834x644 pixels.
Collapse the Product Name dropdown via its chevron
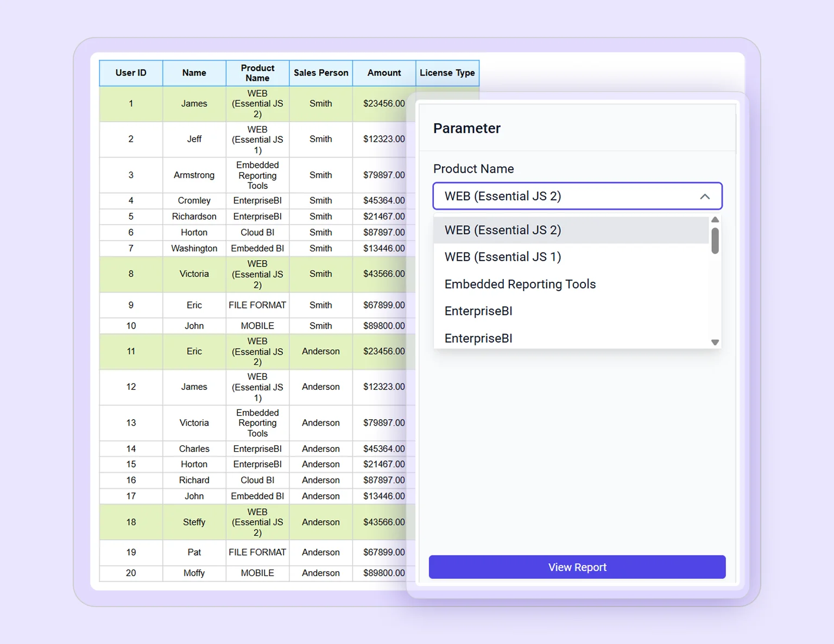705,196
